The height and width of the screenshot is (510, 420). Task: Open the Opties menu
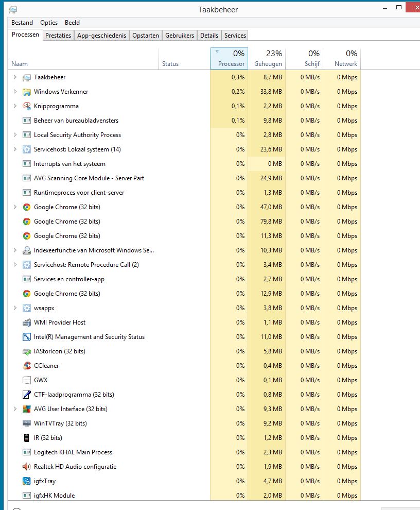coord(49,23)
